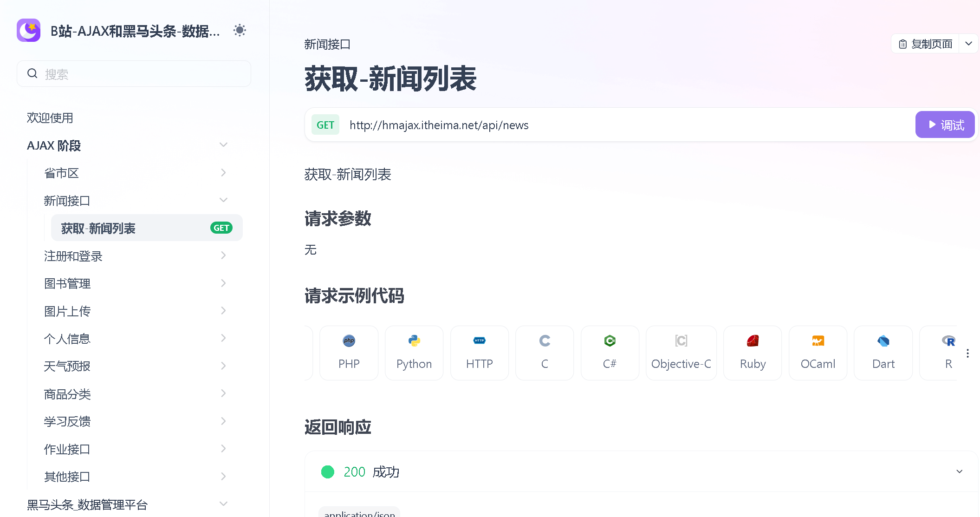Click the moon logo icon
This screenshot has height=517, width=980.
coord(29,31)
